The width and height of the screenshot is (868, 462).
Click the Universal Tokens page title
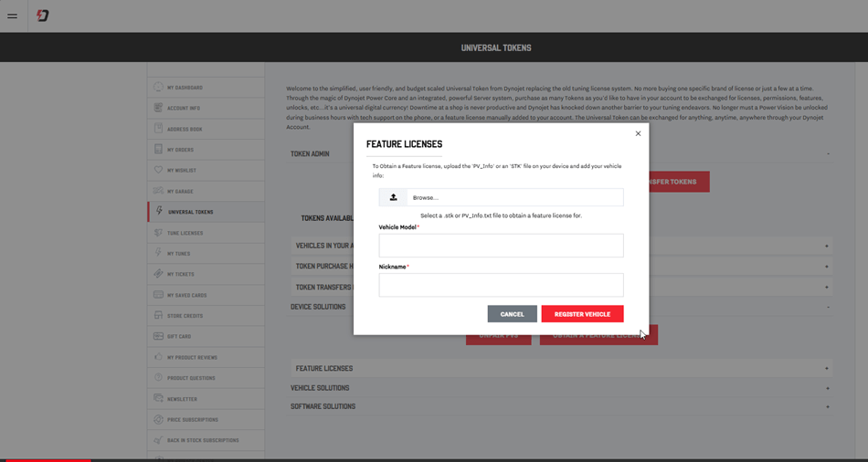496,48
